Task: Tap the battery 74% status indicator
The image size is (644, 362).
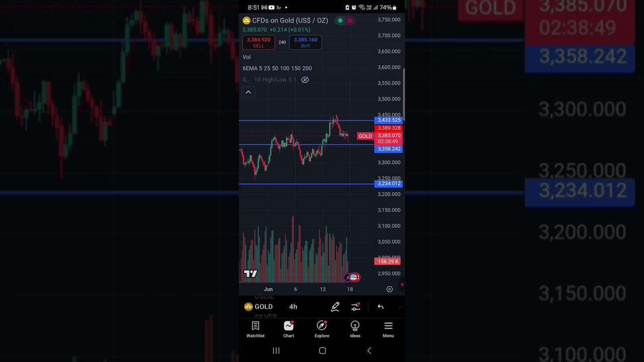Action: (x=387, y=8)
